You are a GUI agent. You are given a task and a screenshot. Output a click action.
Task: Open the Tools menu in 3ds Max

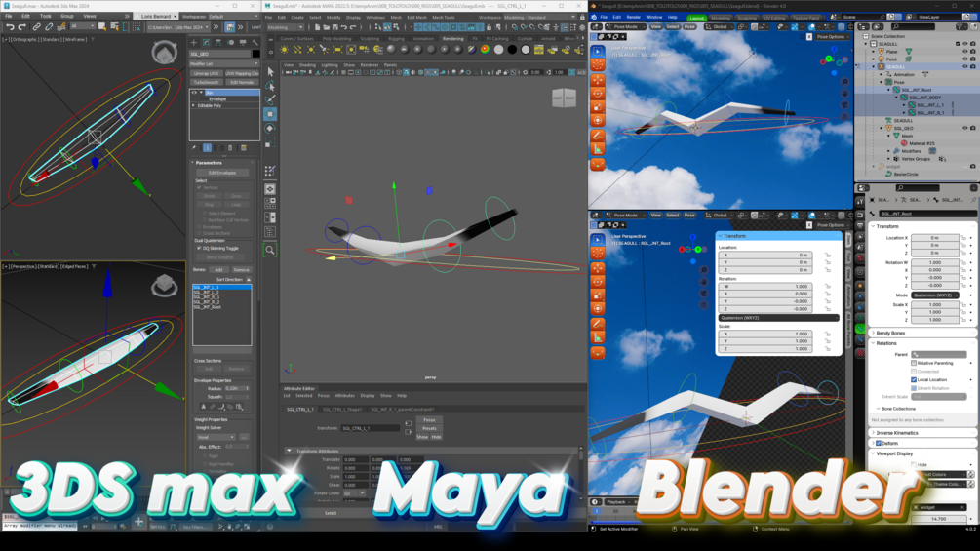click(46, 17)
